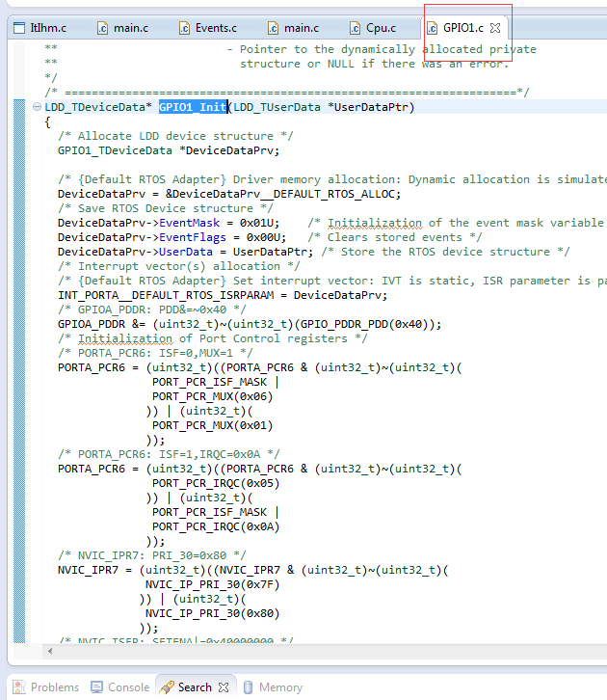Close the GPIO1.c editor tab
Screen dimensions: 607x700
pos(495,28)
